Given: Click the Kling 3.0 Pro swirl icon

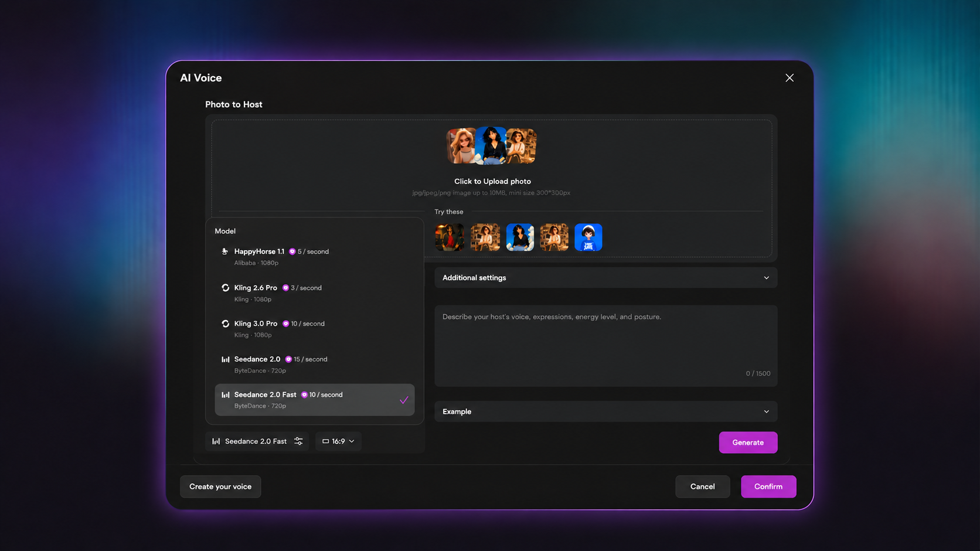Looking at the screenshot, I should (x=225, y=324).
